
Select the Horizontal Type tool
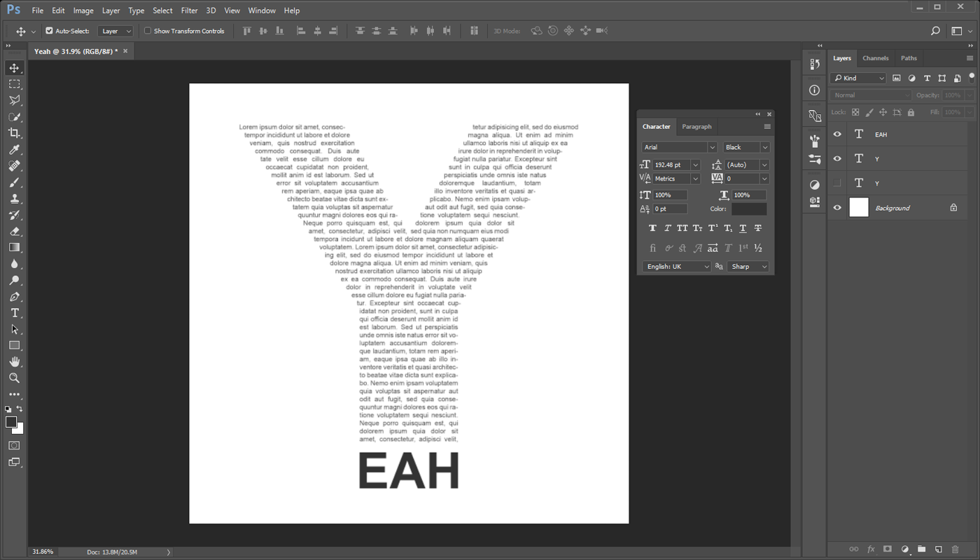tap(14, 313)
